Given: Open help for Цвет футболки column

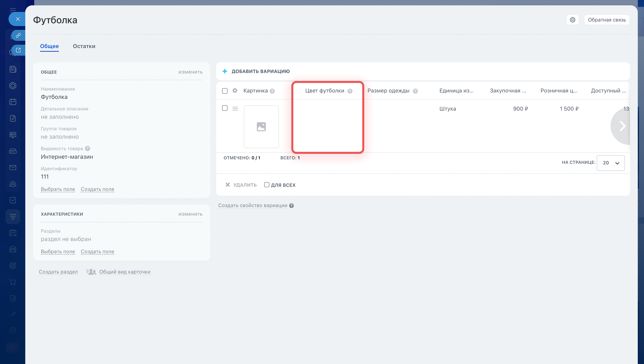Looking at the screenshot, I should click(350, 91).
